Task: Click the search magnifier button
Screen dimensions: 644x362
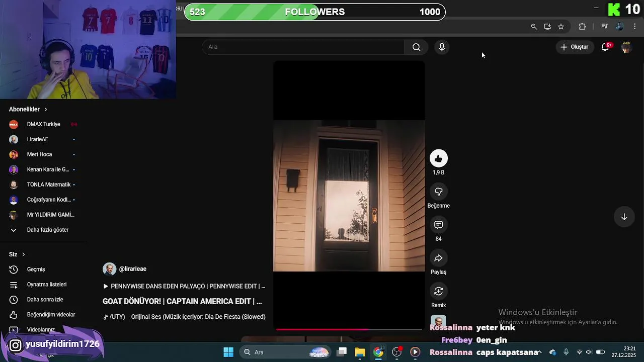Action: click(x=416, y=47)
